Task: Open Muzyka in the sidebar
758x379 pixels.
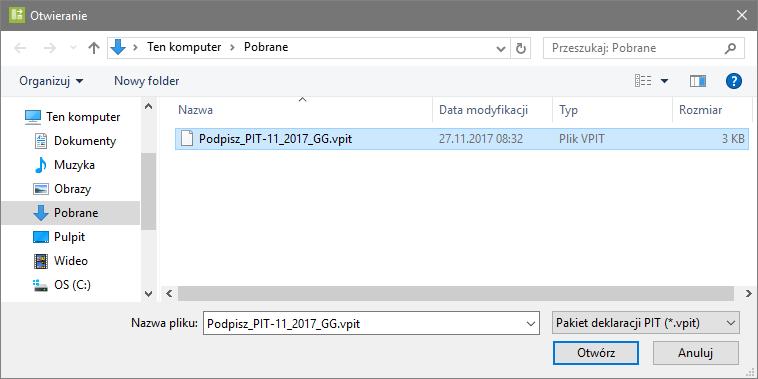Action: (x=75, y=165)
